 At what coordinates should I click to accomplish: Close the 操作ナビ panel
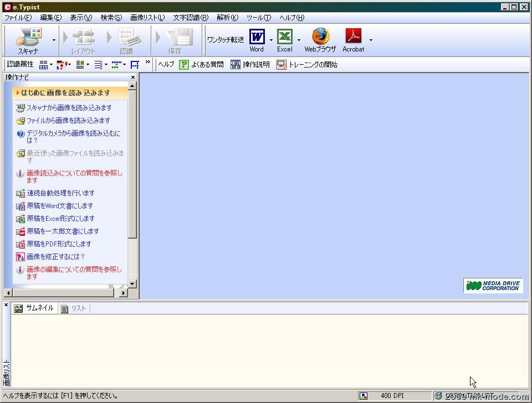point(133,77)
